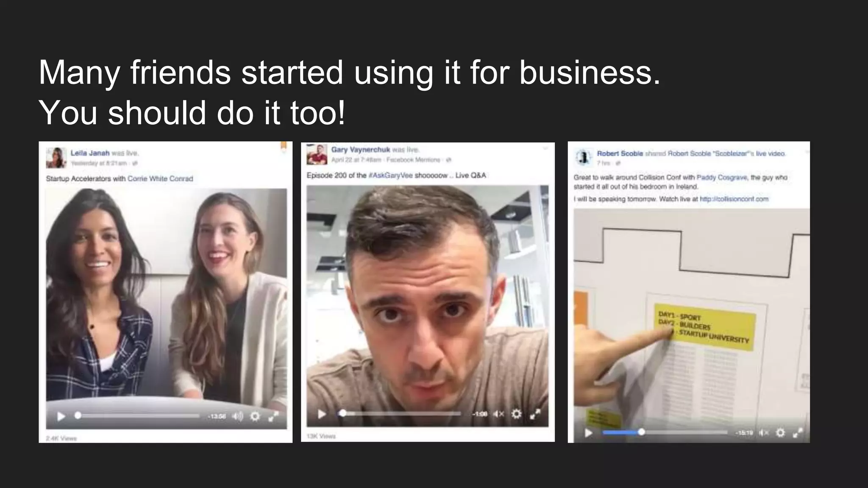
Task: Open the #AskGaryVee hashtag link
Action: tap(390, 175)
